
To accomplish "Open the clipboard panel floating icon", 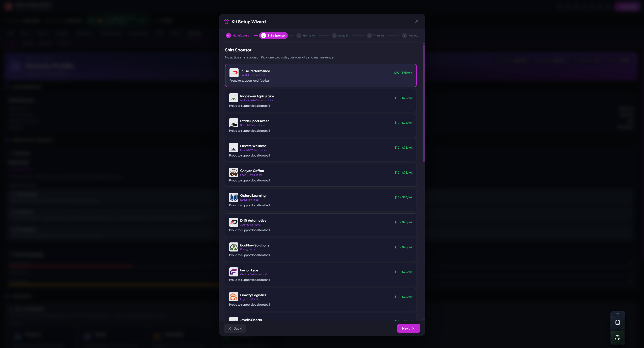I will click(x=617, y=322).
